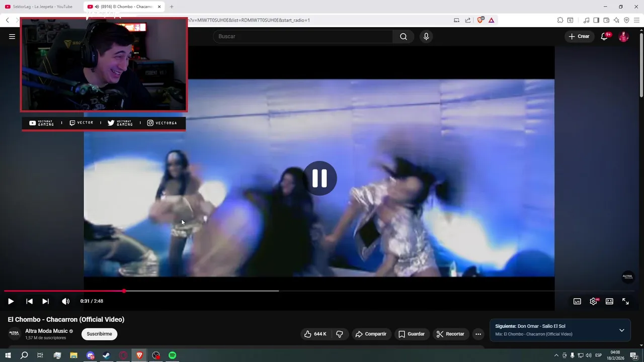Click the search magnifier button

tap(404, 36)
